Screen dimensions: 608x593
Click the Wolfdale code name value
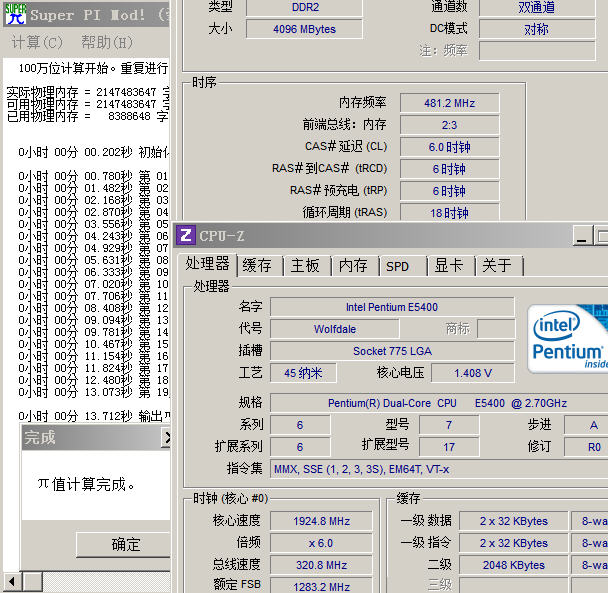[335, 329]
